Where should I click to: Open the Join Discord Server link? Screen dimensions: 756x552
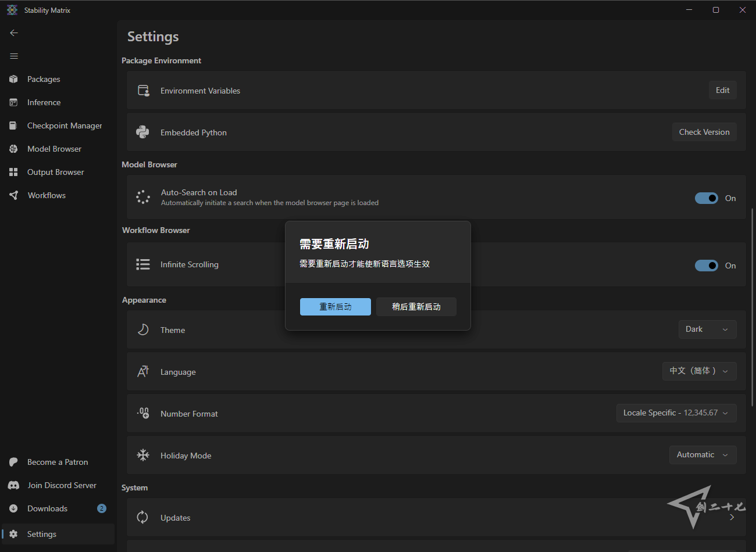point(57,485)
